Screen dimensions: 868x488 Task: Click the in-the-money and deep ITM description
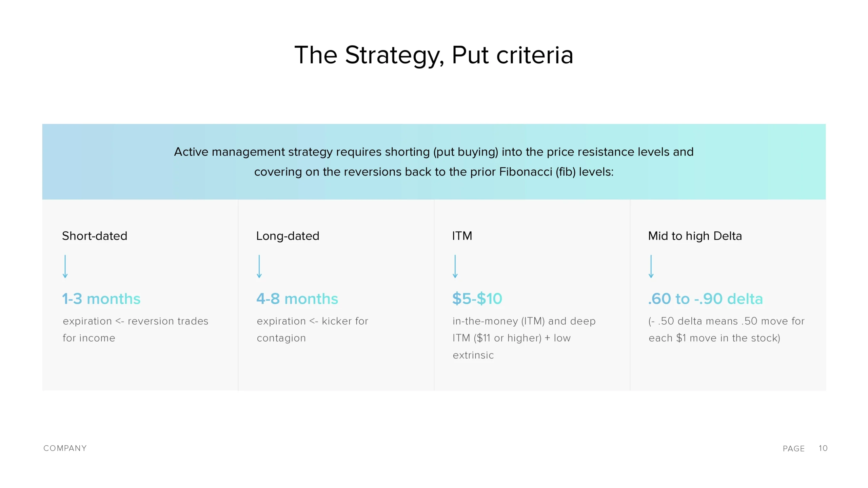pyautogui.click(x=524, y=338)
